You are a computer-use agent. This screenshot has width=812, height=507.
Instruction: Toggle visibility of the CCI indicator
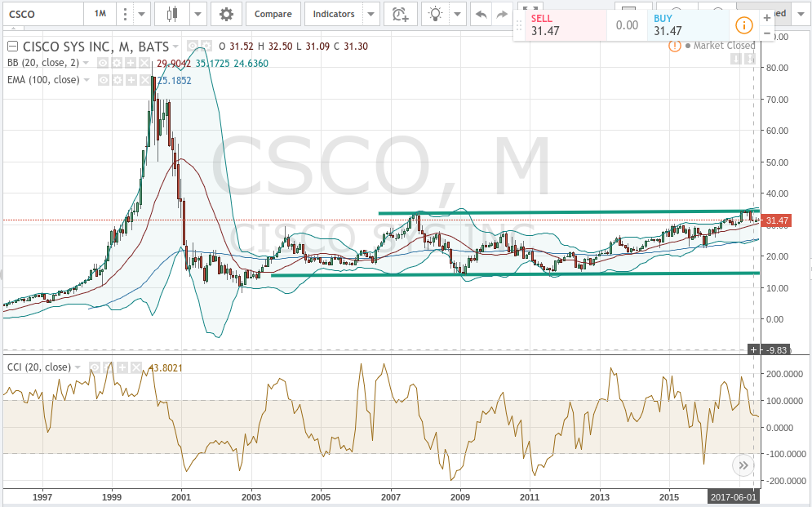(94, 367)
